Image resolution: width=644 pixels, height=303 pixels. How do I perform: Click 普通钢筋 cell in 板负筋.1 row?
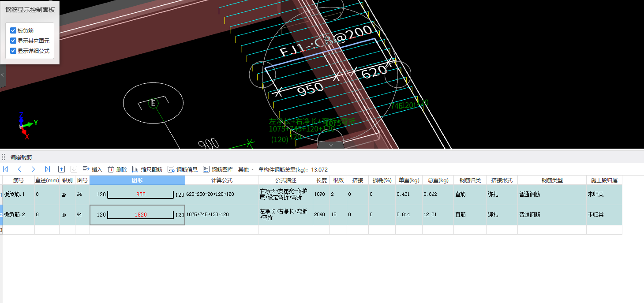[x=552, y=195]
